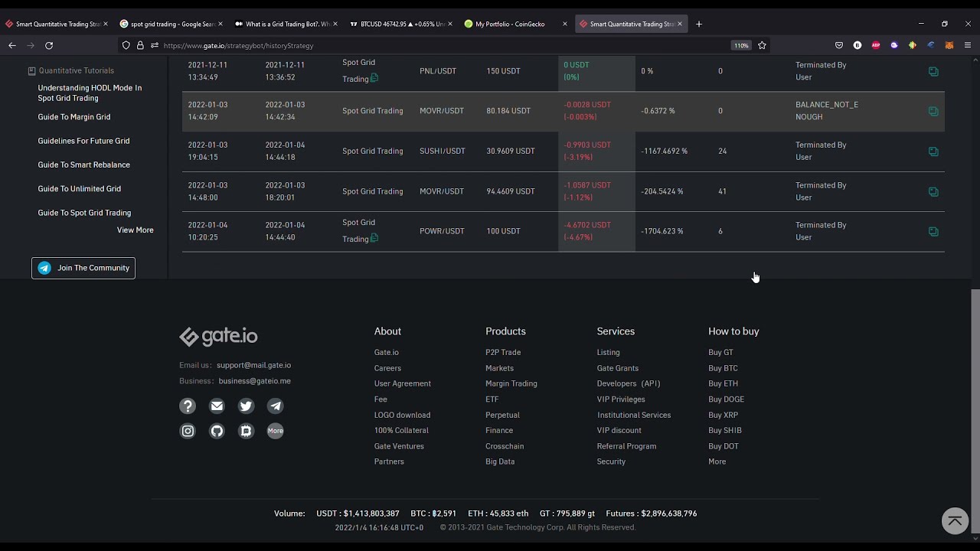
Task: Open Buy DOGE link in footer
Action: (727, 399)
